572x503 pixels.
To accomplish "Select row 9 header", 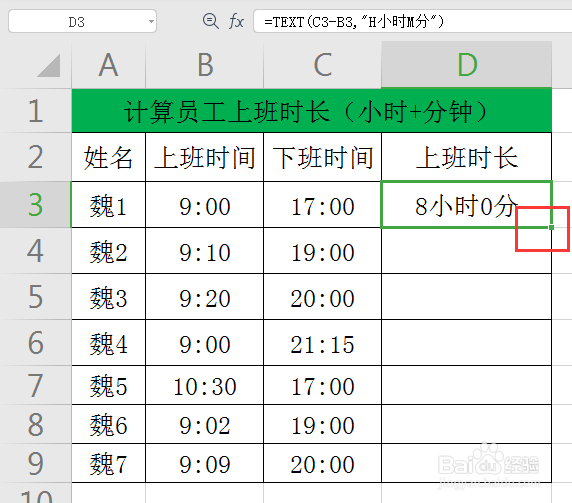I will [35, 463].
